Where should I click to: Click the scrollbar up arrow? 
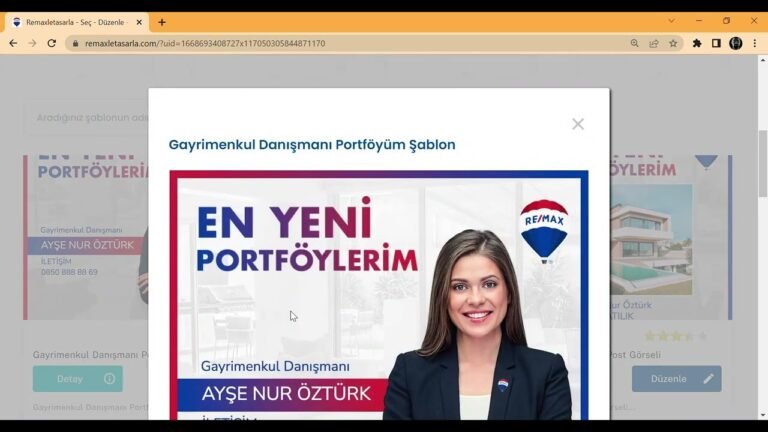(x=763, y=60)
